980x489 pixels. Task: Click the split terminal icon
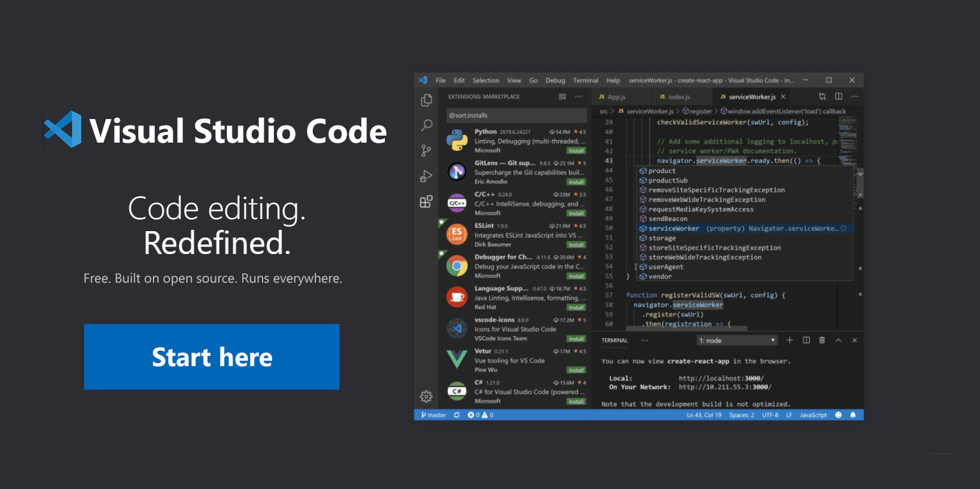(805, 340)
